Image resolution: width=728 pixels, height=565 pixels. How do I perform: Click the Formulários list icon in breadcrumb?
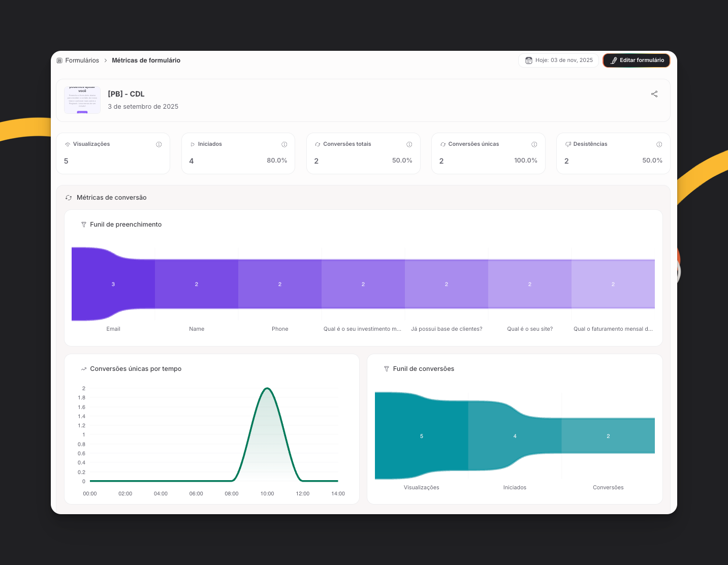click(60, 60)
